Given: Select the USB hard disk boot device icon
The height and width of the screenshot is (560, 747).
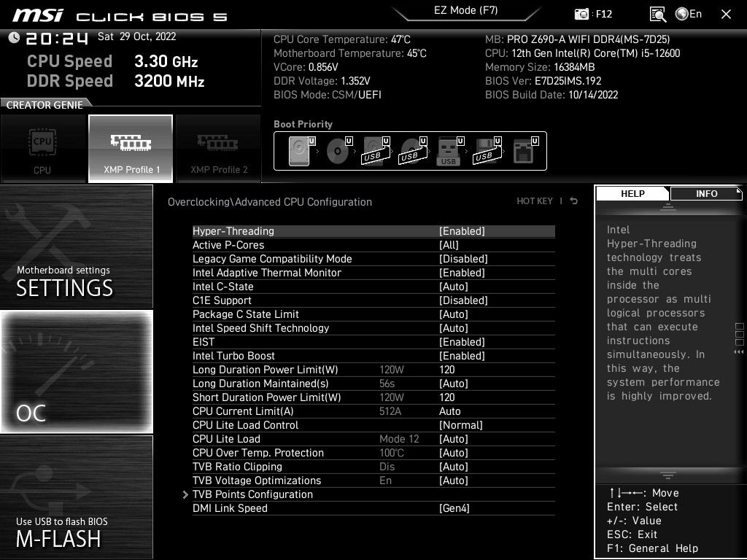Looking at the screenshot, I should click(x=376, y=151).
